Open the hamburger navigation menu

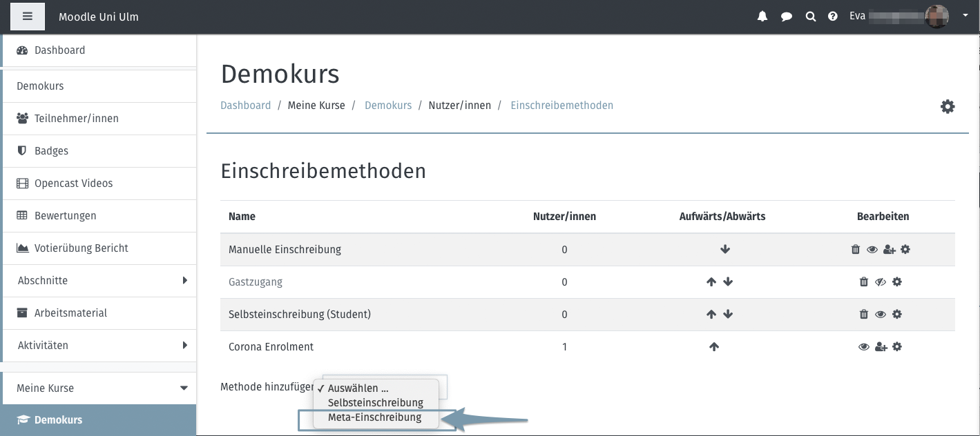click(x=28, y=17)
